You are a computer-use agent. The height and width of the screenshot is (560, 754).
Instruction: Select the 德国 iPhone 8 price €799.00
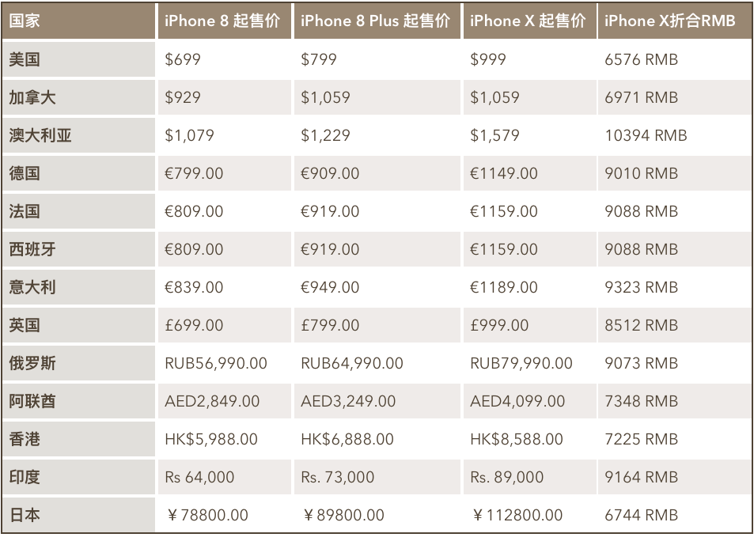click(x=194, y=173)
